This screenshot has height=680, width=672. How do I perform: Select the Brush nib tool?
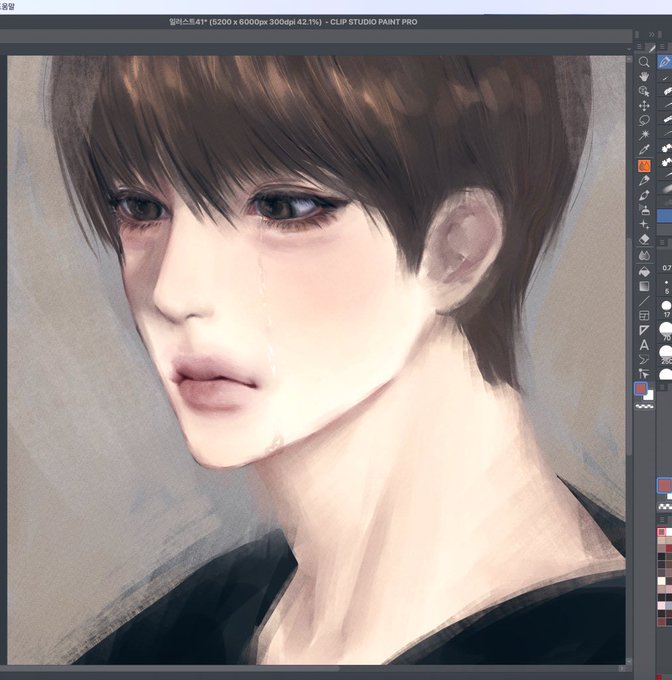click(644, 195)
